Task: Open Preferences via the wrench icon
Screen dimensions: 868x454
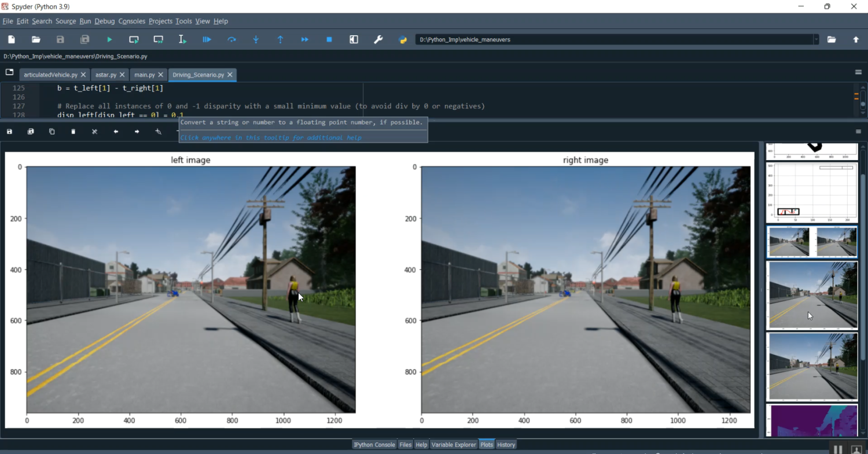Action: point(378,39)
